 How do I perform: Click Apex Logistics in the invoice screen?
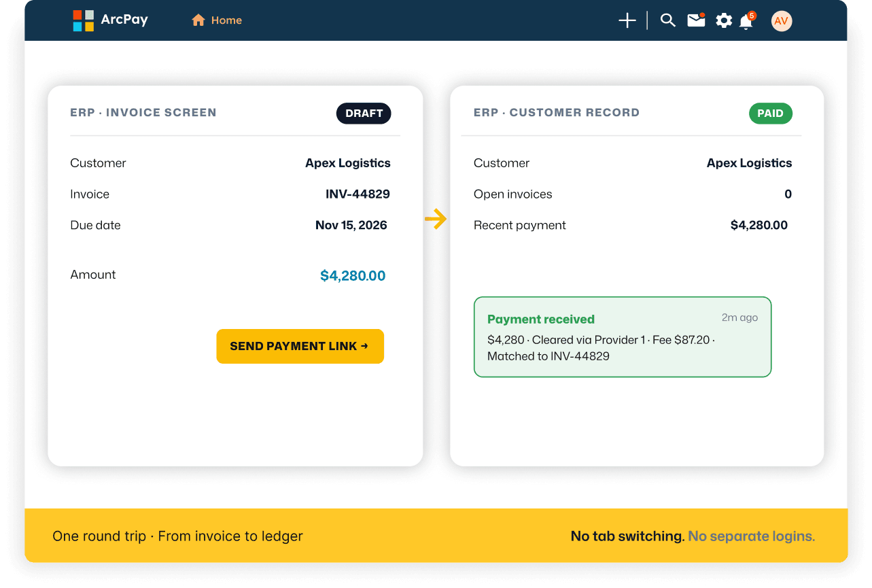click(x=348, y=163)
